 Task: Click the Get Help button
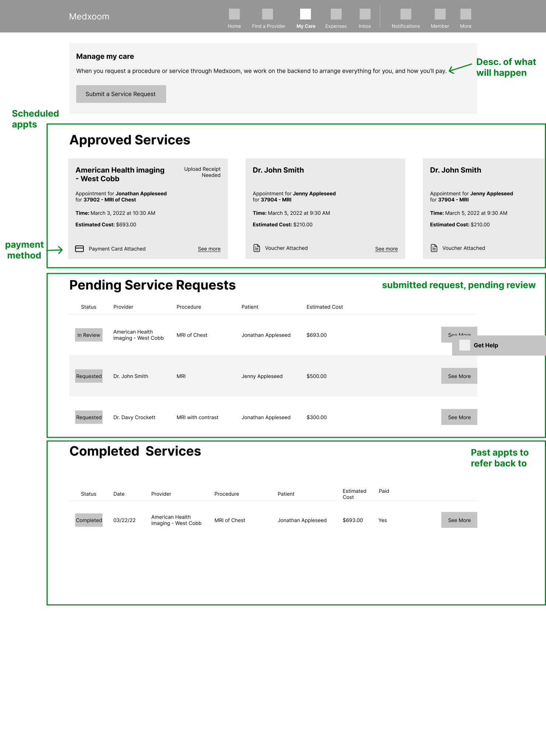499,346
